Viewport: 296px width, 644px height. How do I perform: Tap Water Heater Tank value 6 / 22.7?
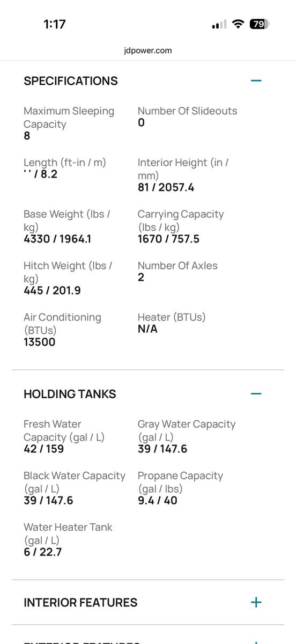(x=43, y=552)
